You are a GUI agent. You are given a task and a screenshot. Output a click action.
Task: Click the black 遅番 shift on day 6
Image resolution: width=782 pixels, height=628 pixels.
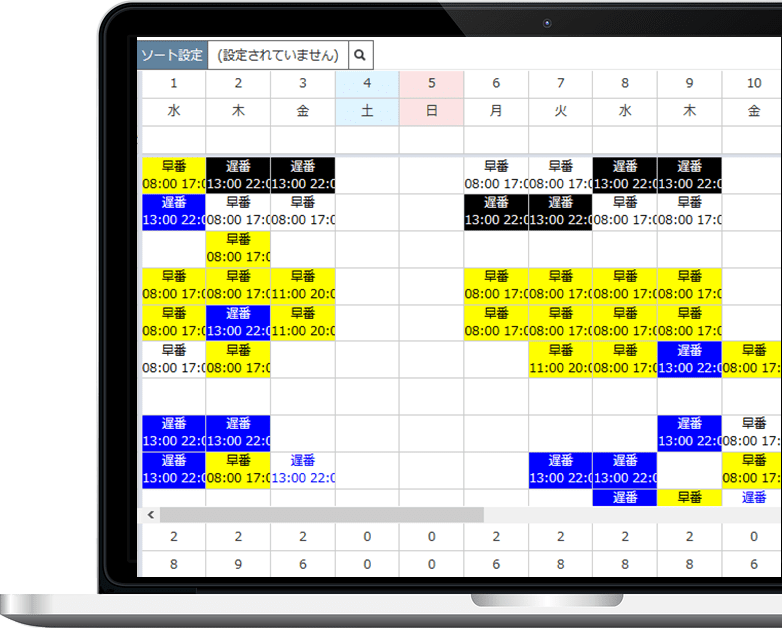pyautogui.click(x=496, y=212)
